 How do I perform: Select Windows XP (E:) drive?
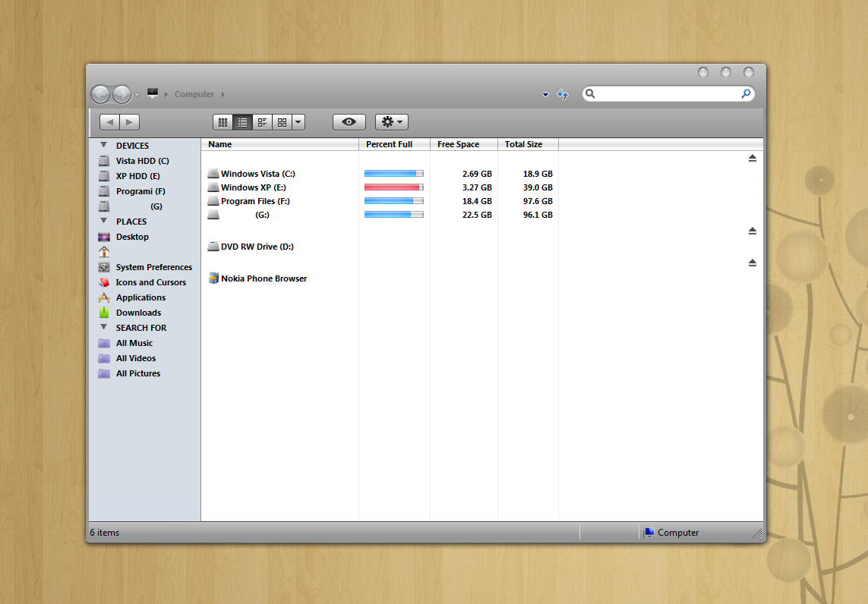pyautogui.click(x=253, y=187)
